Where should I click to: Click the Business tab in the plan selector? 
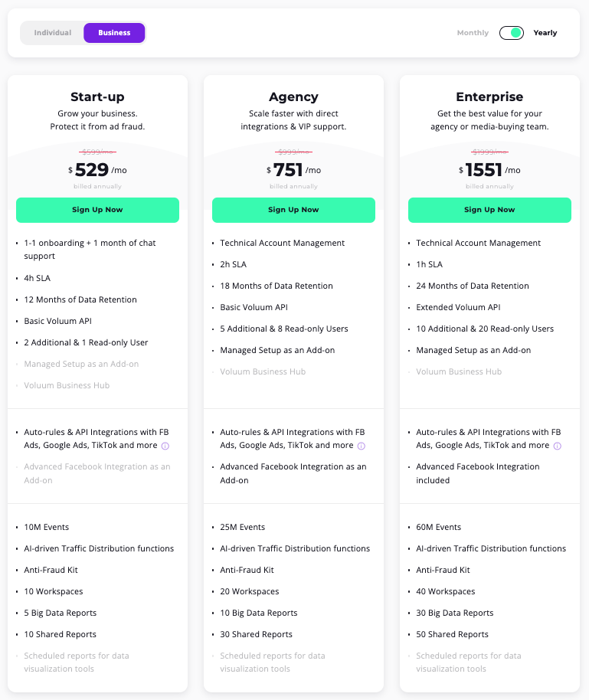click(x=113, y=34)
